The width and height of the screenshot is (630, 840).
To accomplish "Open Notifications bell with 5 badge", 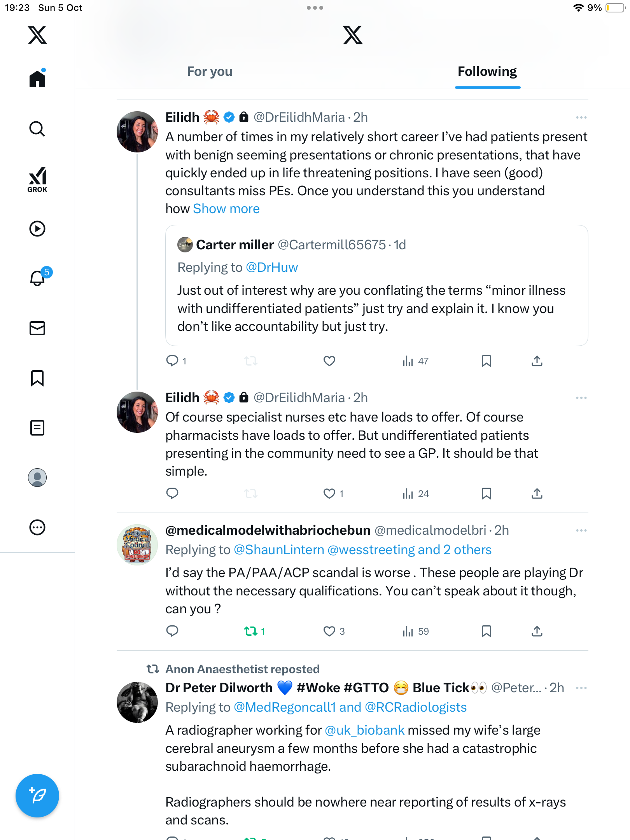I will tap(38, 278).
